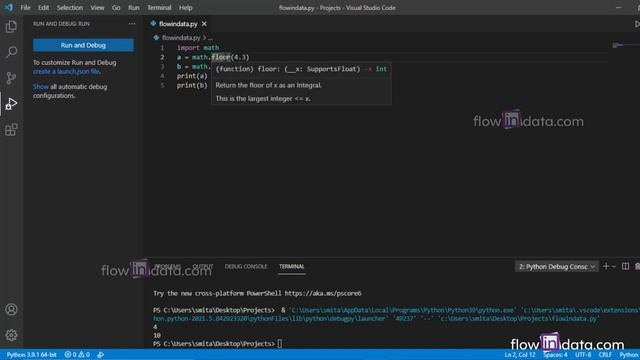Open Run and Debug panel more actions
Screen dimensions: 640x360
(x=132, y=24)
